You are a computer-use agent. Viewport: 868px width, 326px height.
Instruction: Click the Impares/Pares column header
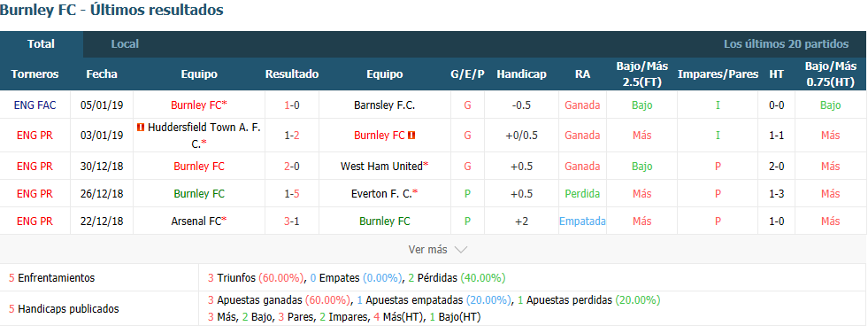pos(718,74)
